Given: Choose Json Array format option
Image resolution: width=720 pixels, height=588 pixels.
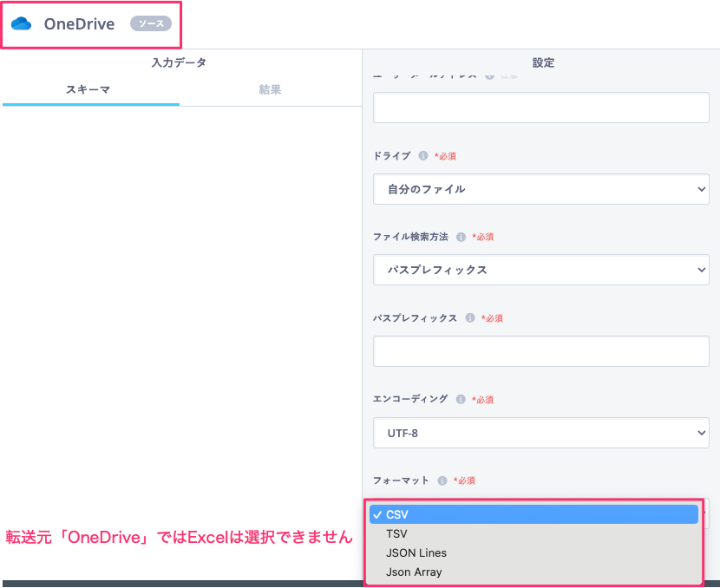Looking at the screenshot, I should click(533, 572).
